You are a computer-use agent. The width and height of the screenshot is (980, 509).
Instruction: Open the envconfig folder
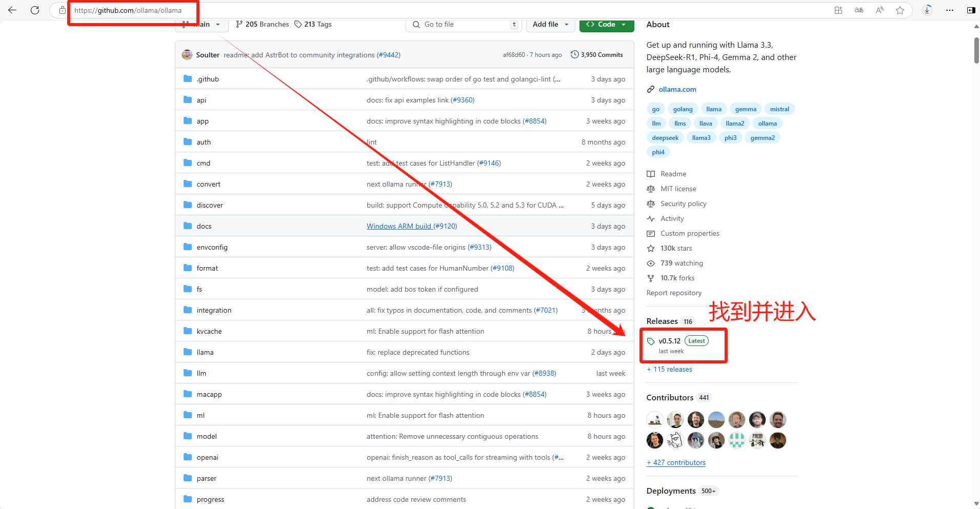tap(212, 247)
